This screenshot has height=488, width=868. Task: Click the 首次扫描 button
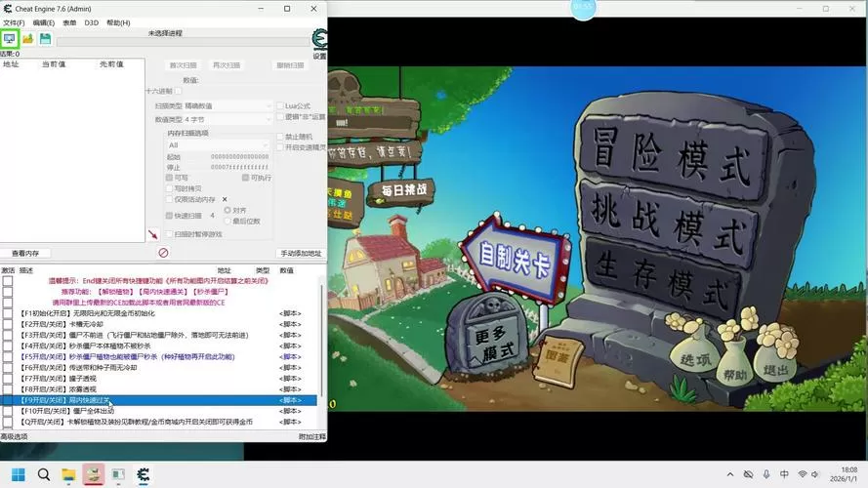click(x=184, y=65)
